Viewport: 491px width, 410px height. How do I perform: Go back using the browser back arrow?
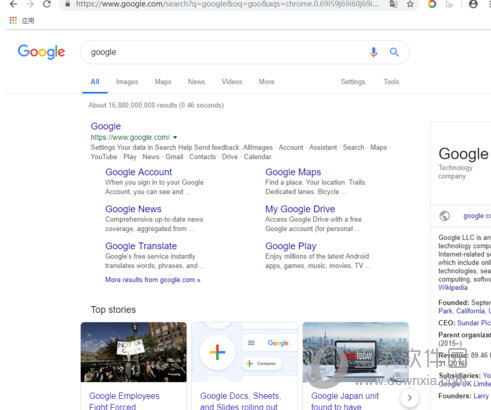point(13,4)
